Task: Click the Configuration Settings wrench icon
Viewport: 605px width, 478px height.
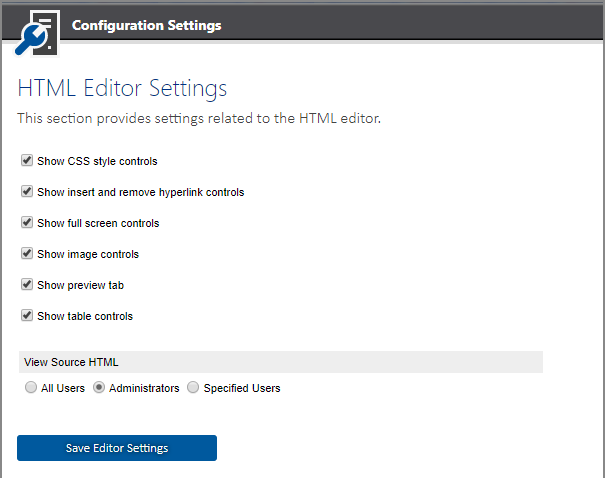Action: (x=37, y=34)
